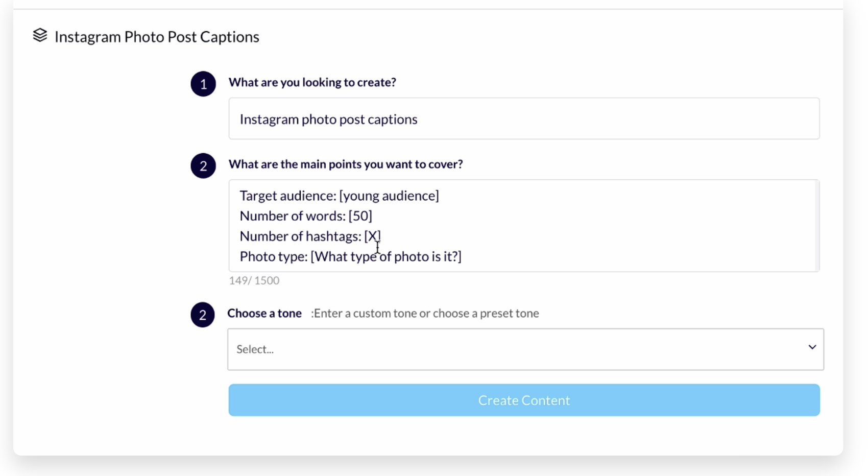Click the step 1 numbered circle badge
The image size is (868, 476).
click(x=203, y=84)
